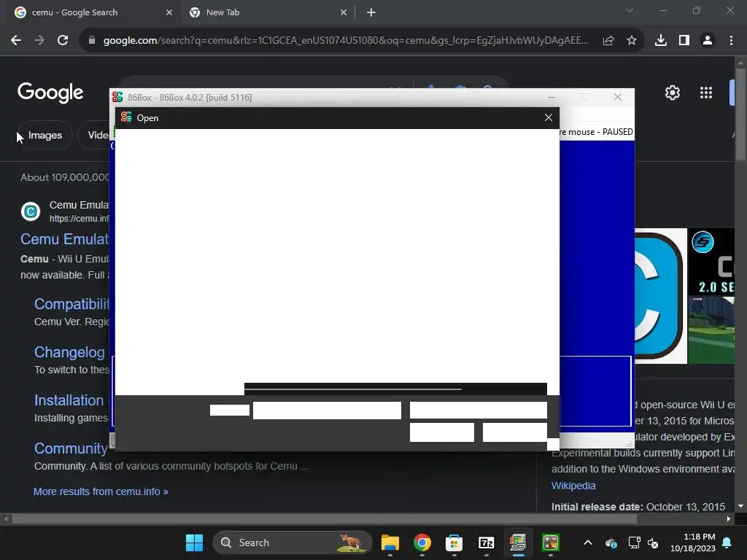
Task: Bookmark this page with star icon
Action: pos(632,41)
